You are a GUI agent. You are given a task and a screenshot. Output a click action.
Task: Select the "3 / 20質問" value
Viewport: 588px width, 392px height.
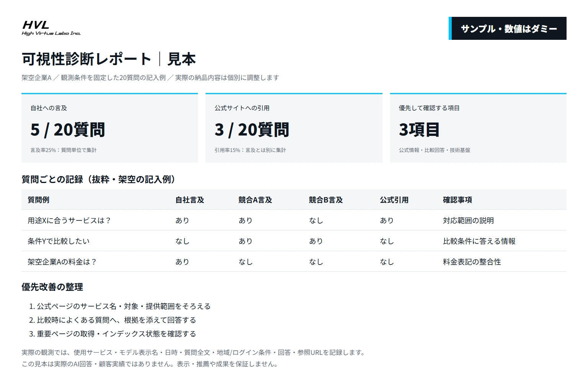point(252,130)
